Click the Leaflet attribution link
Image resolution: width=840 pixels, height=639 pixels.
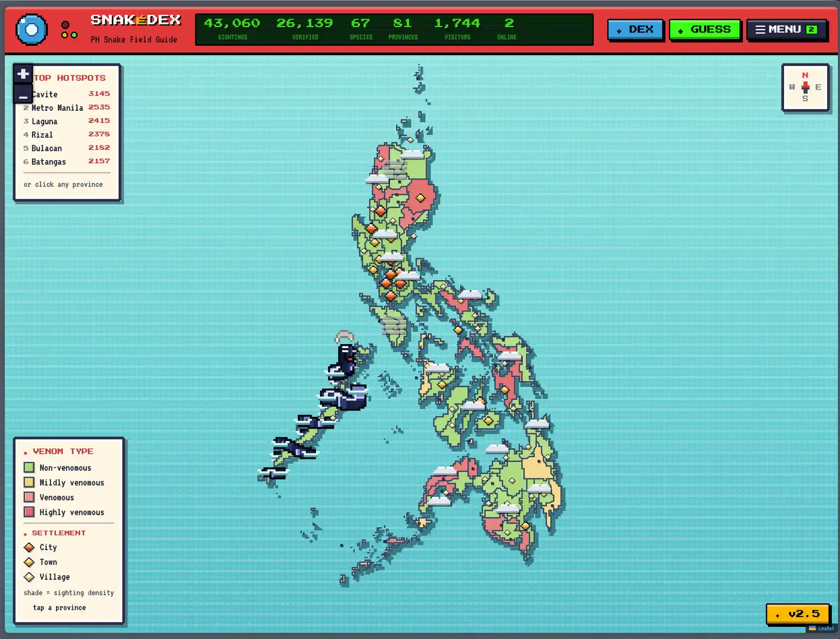tap(826, 629)
